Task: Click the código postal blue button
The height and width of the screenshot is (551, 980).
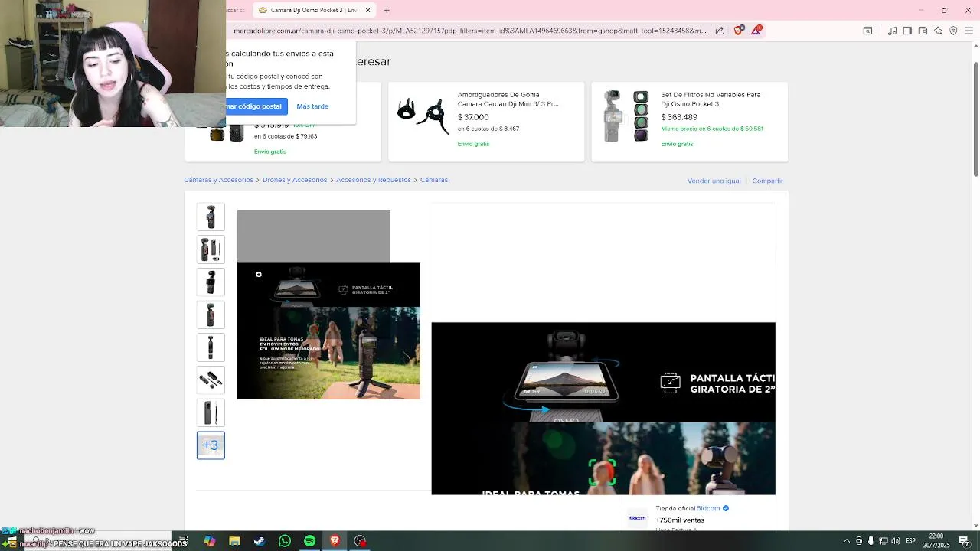Action: point(256,106)
